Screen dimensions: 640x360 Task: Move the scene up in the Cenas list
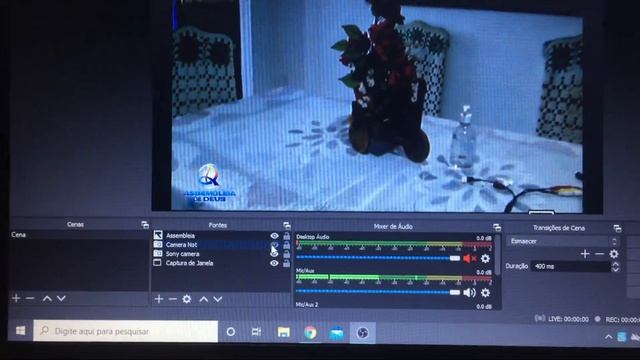click(x=47, y=299)
